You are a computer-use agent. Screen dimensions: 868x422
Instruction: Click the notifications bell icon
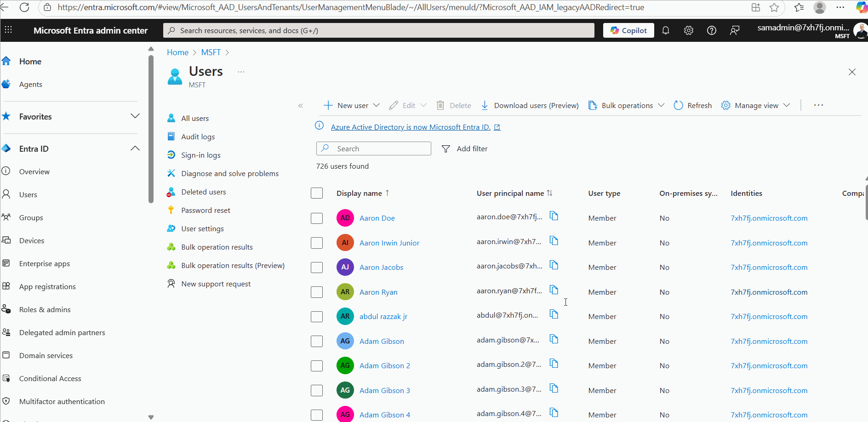pos(665,30)
